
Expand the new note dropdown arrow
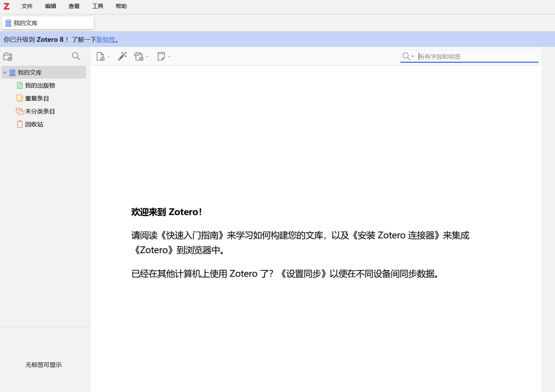click(x=169, y=57)
